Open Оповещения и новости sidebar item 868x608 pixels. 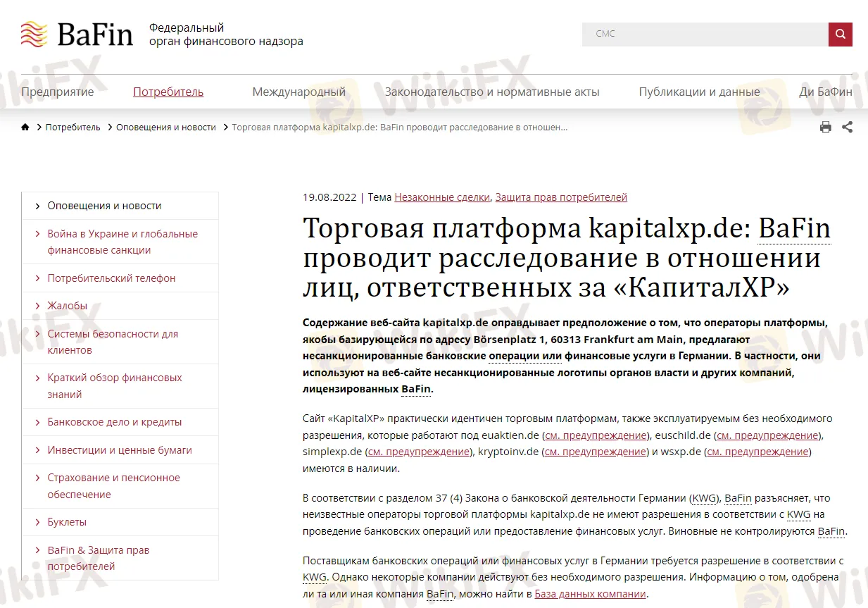104,206
